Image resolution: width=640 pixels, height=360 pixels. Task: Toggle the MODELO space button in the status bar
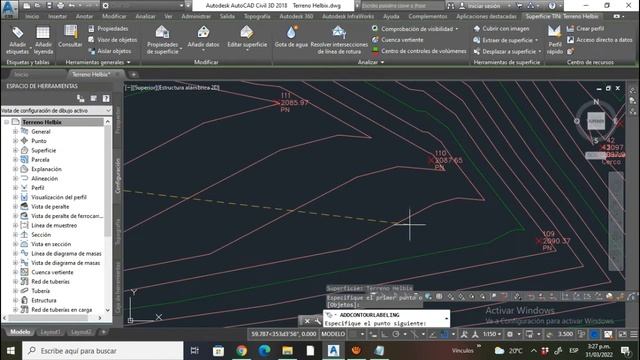point(333,334)
